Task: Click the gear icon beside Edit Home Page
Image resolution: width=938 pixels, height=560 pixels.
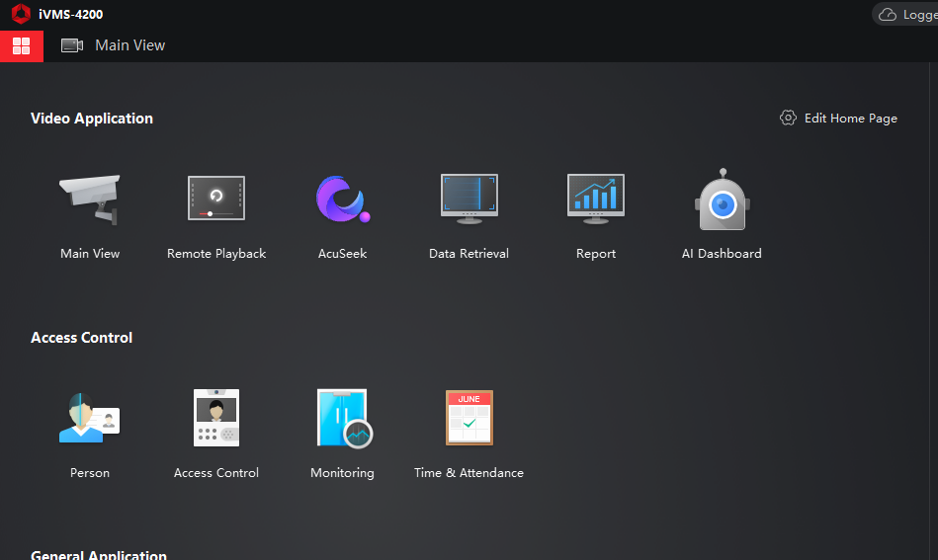Action: 788,118
